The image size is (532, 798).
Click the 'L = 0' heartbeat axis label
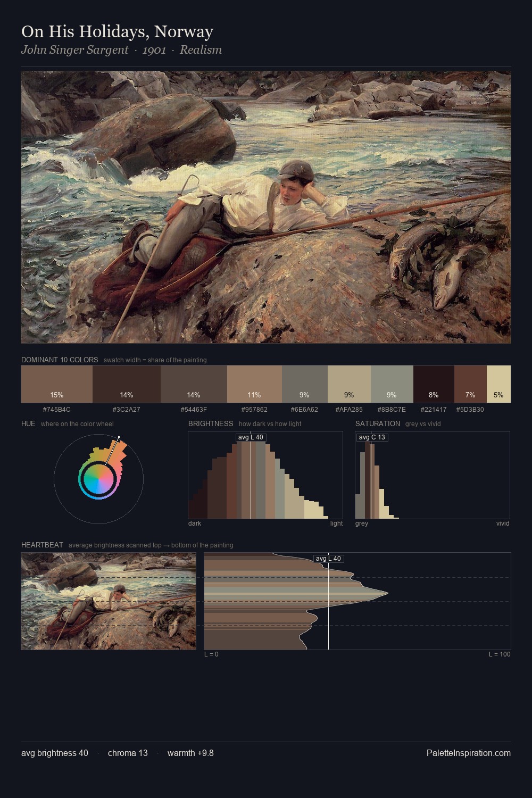(211, 654)
